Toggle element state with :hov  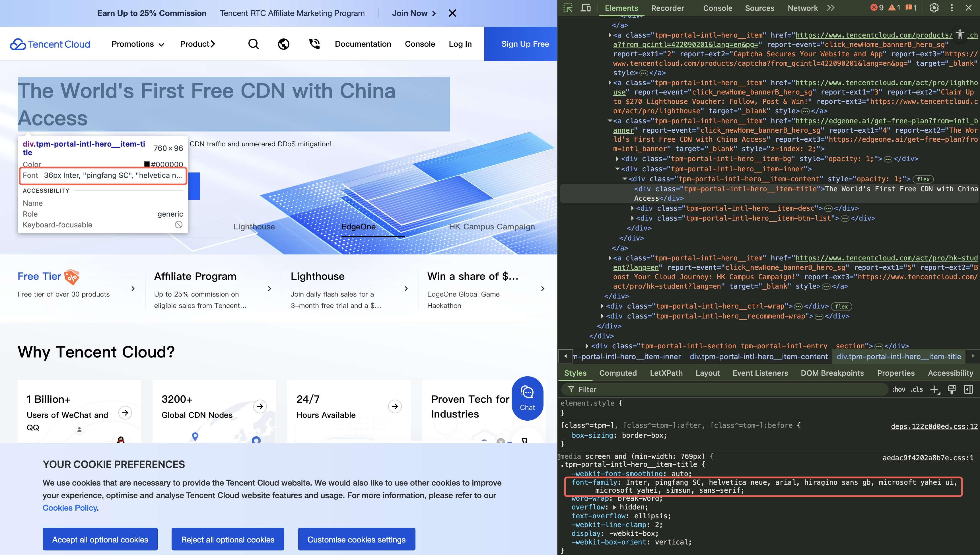899,389
